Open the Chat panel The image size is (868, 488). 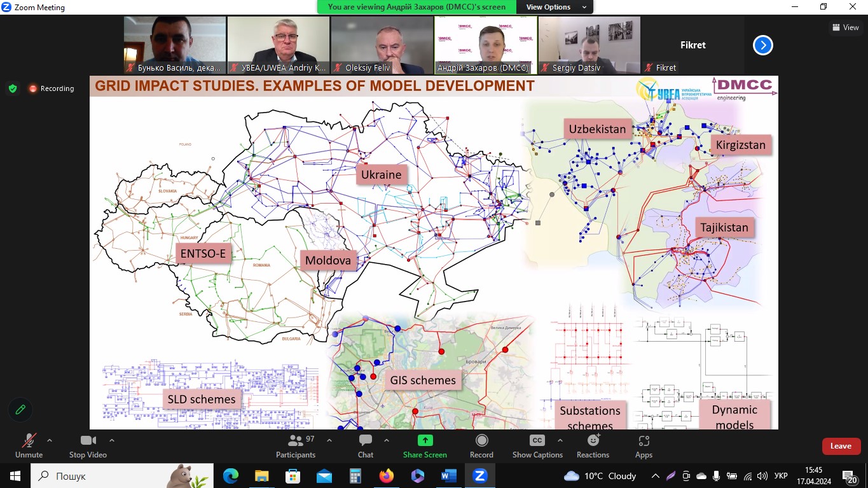[366, 446]
